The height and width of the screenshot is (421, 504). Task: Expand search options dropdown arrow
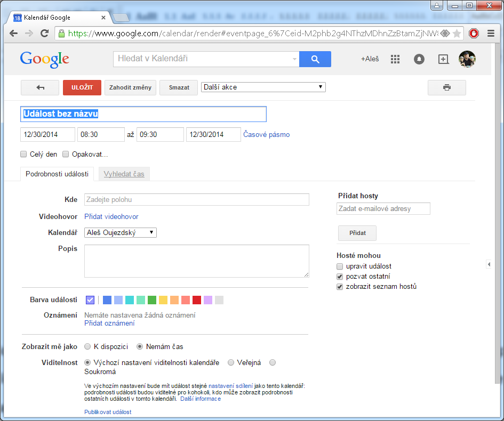click(294, 59)
